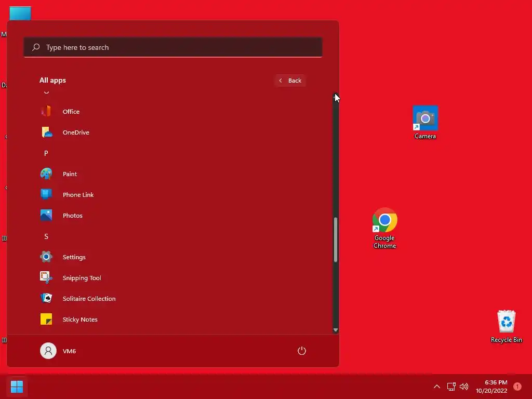Open the notification badge in taskbar
Viewport: 532px width, 399px height.
[x=517, y=387]
